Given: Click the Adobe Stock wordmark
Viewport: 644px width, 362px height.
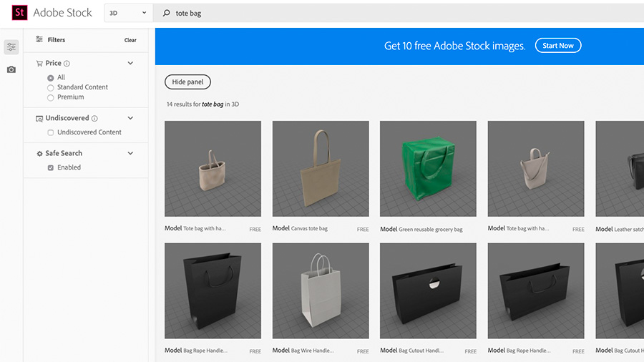Looking at the screenshot, I should [x=62, y=13].
